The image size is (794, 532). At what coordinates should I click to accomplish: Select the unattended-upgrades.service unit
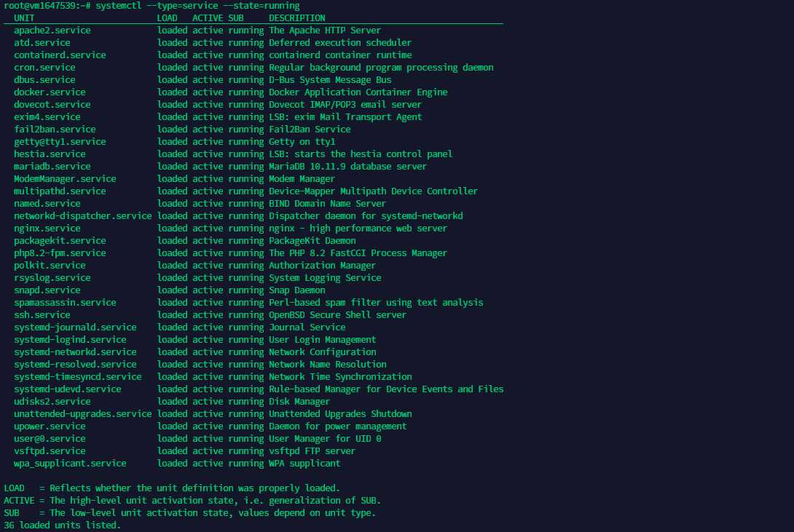pyautogui.click(x=82, y=413)
